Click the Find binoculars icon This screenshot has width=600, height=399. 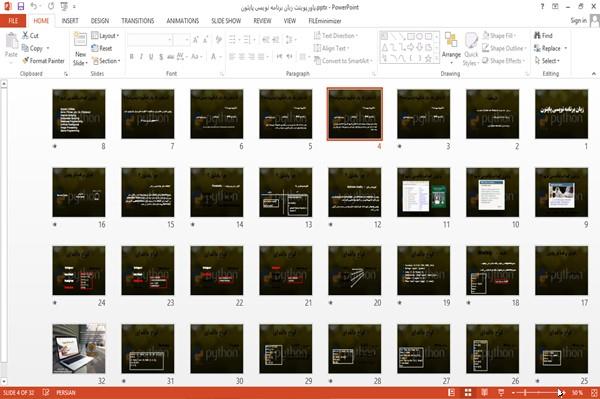(x=537, y=35)
